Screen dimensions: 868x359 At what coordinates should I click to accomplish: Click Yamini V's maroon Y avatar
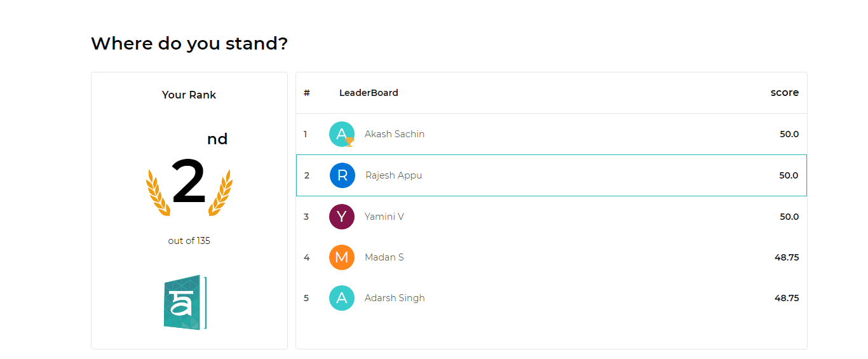click(x=342, y=217)
